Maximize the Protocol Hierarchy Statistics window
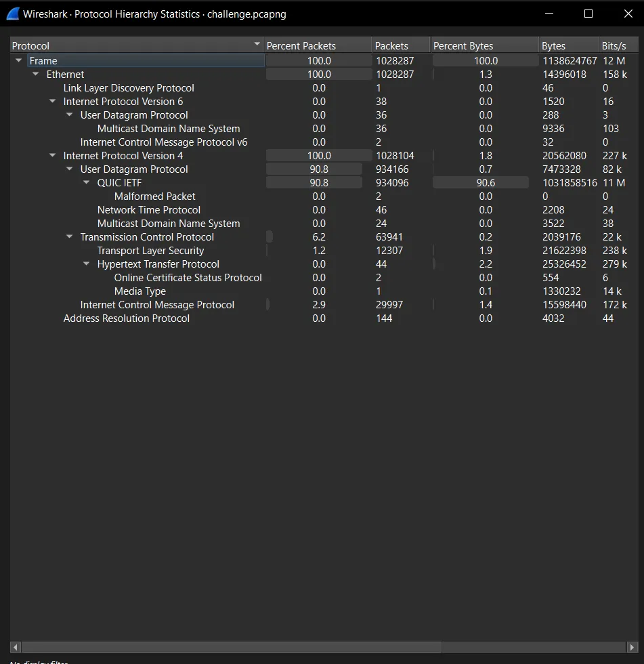The image size is (644, 664). (x=588, y=14)
